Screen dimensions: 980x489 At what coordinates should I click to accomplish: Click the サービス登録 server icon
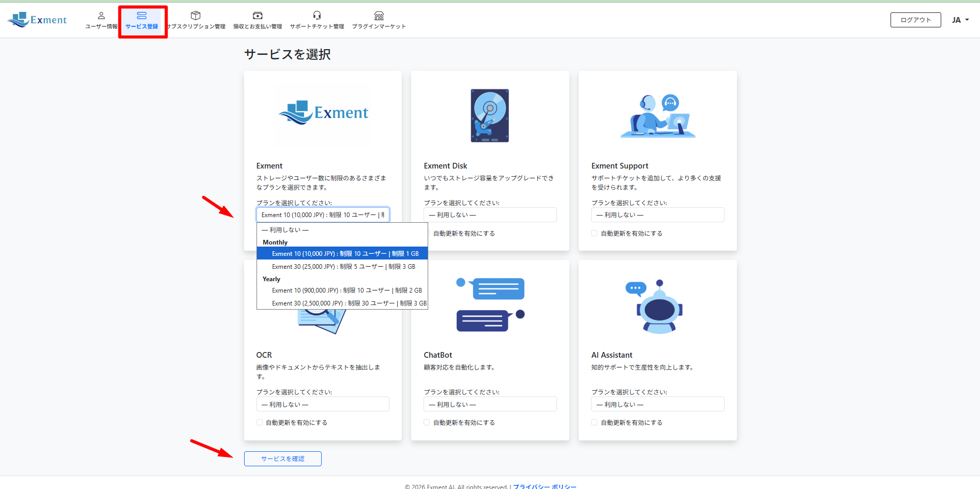[142, 16]
